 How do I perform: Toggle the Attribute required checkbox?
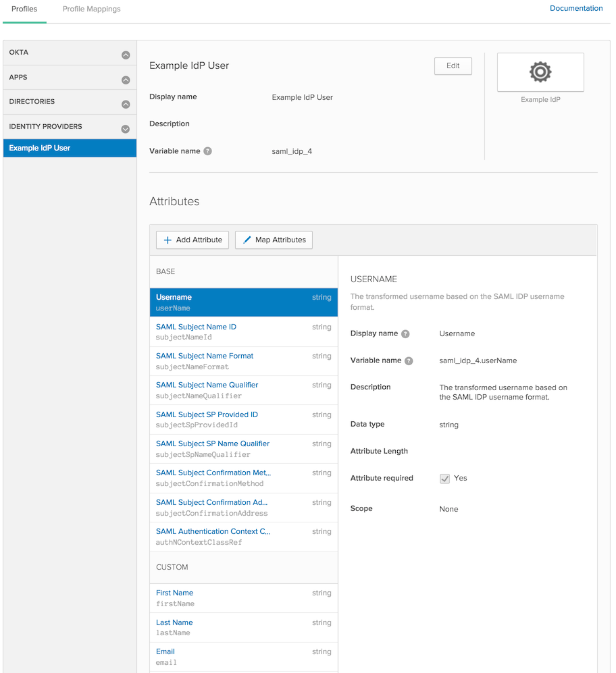tap(444, 479)
